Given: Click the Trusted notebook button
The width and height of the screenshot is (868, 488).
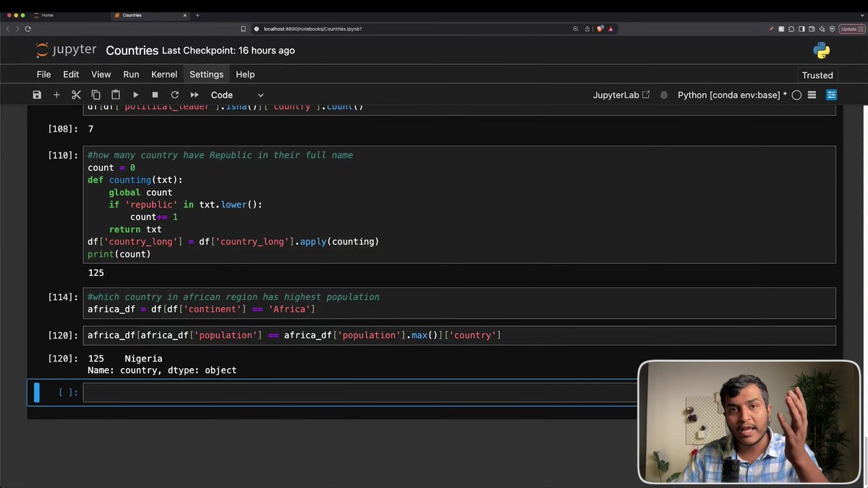Looking at the screenshot, I should pyautogui.click(x=817, y=75).
